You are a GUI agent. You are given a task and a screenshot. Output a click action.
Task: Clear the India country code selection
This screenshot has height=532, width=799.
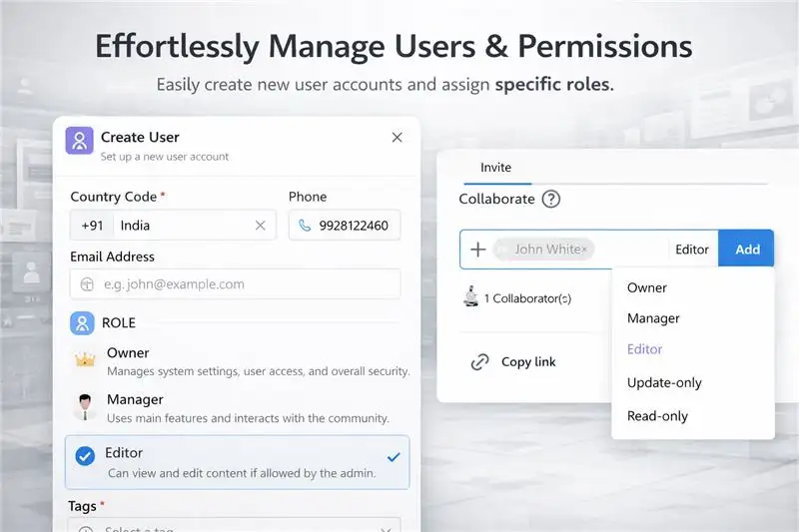coord(261,226)
